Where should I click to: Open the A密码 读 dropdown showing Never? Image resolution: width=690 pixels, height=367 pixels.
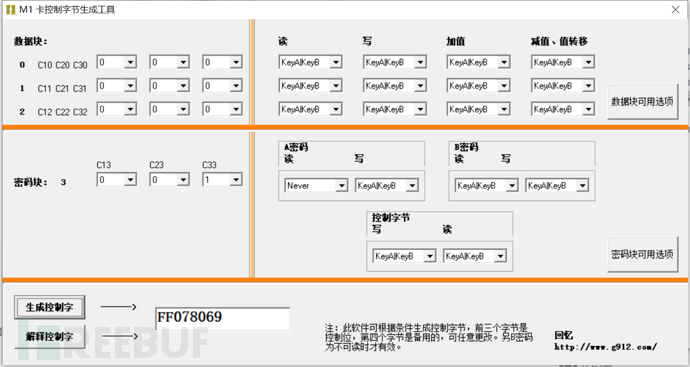pyautogui.click(x=316, y=186)
